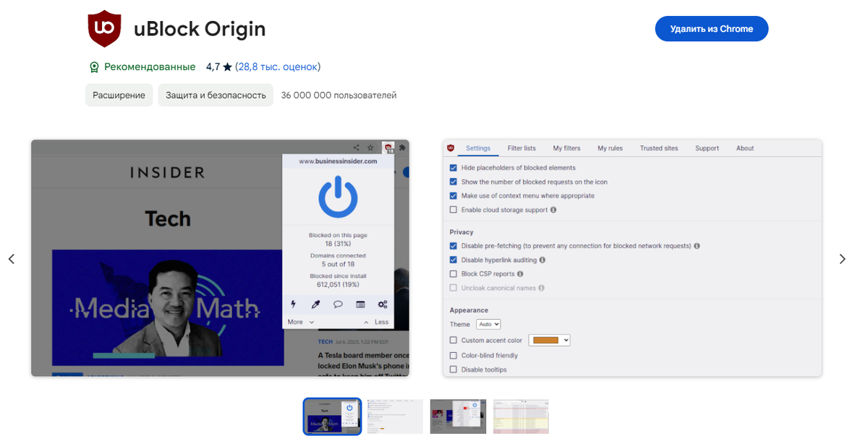Click the 5 out of 18 domains value
Viewport: 868px width, 444px height.
pos(338,264)
